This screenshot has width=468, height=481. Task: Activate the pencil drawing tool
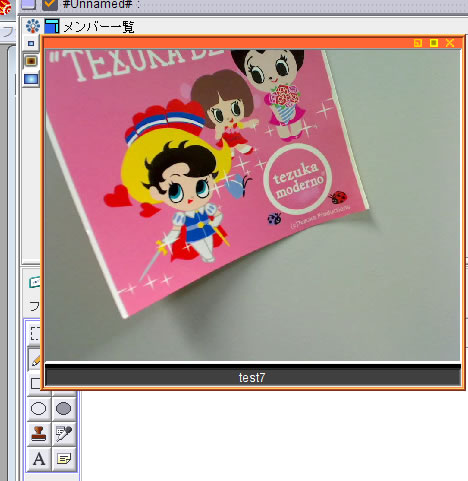35,359
